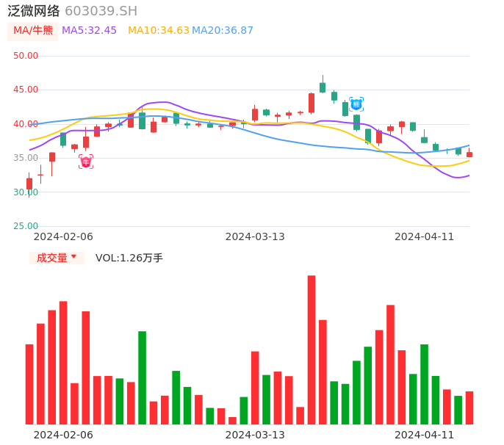Click the 泛微网络 stock name title
The height and width of the screenshot is (445, 504).
click(x=34, y=11)
